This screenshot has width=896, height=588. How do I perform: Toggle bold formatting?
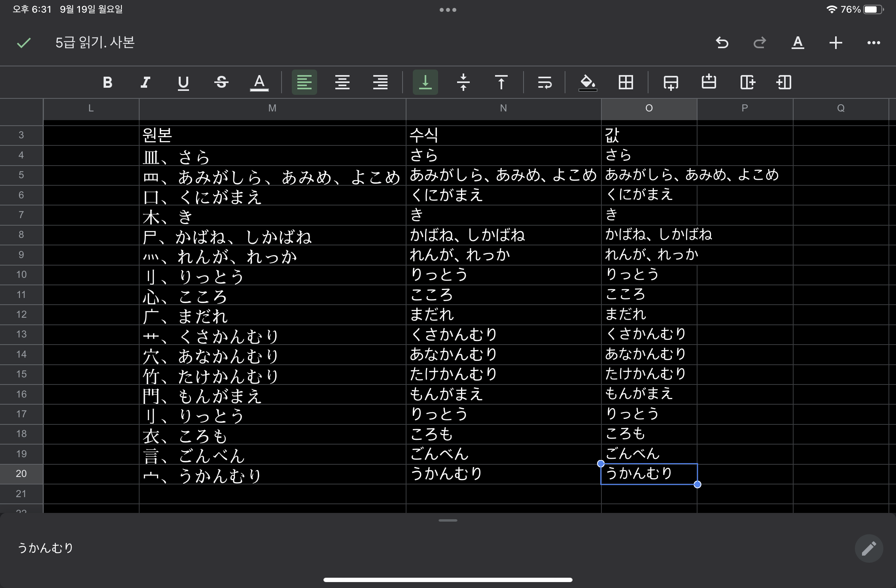point(107,82)
